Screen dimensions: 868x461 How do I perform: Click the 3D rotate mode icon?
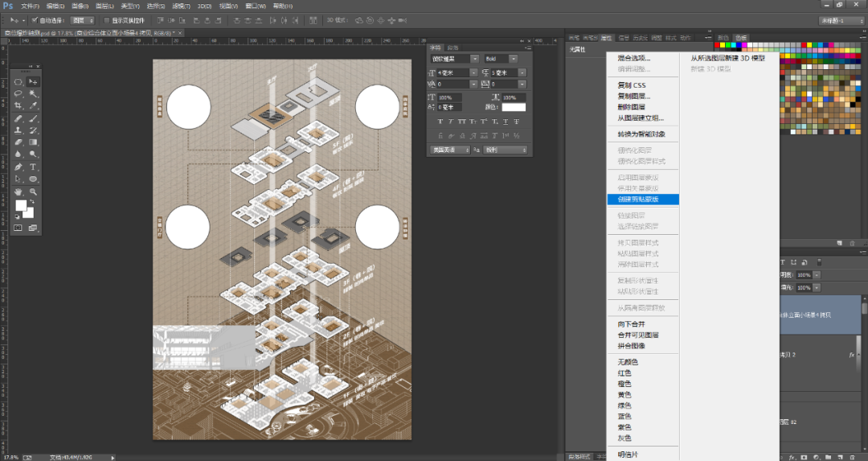click(358, 20)
